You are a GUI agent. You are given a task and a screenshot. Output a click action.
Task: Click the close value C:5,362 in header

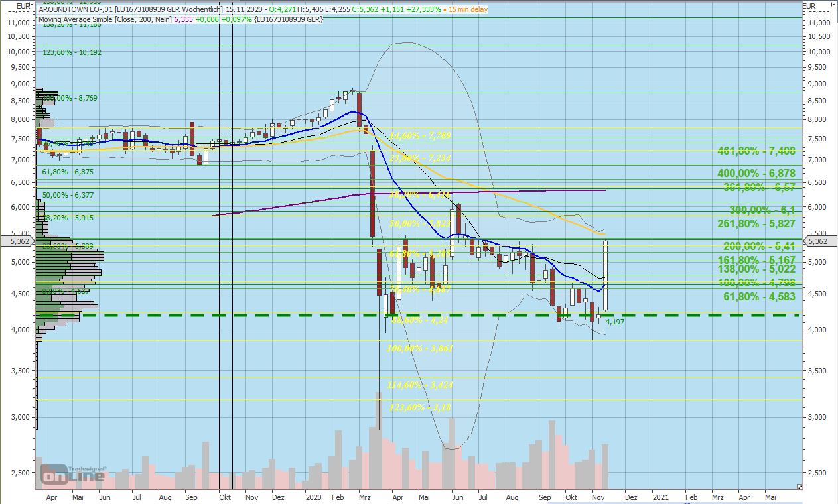click(366, 9)
